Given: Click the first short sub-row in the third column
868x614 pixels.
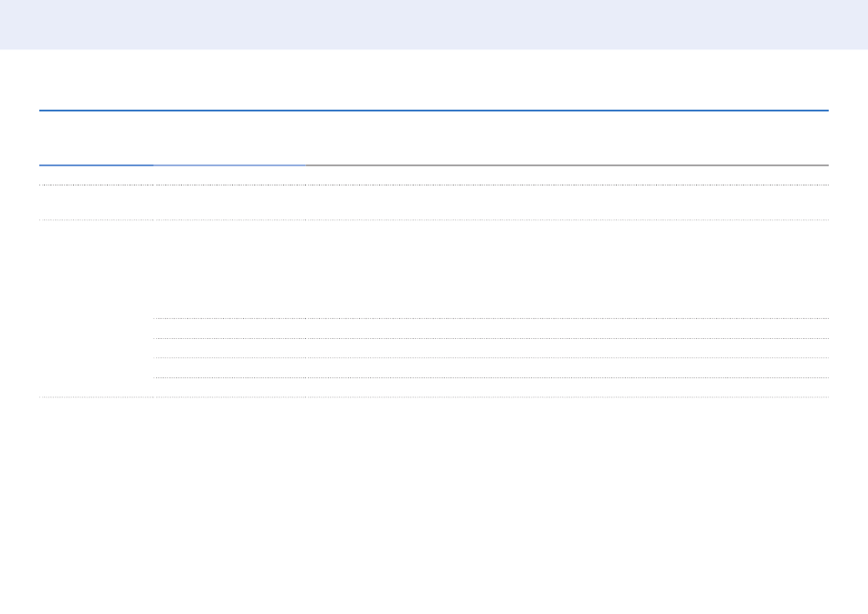Looking at the screenshot, I should pyautogui.click(x=567, y=328).
